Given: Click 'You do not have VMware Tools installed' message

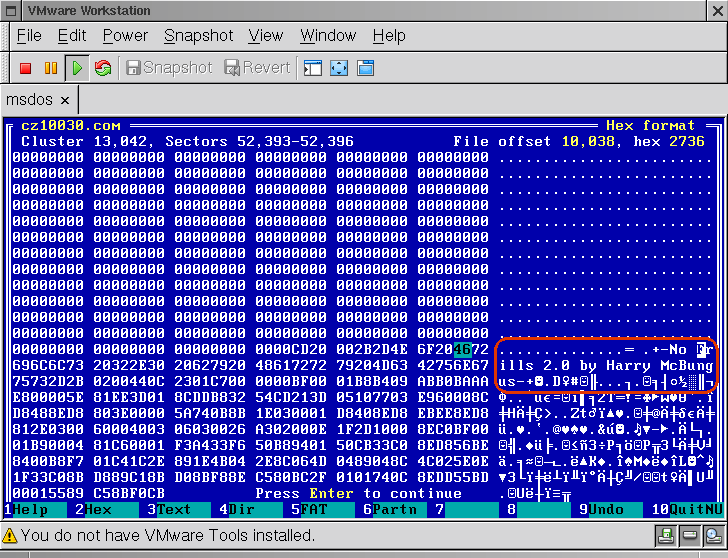Looking at the screenshot, I should (x=168, y=536).
